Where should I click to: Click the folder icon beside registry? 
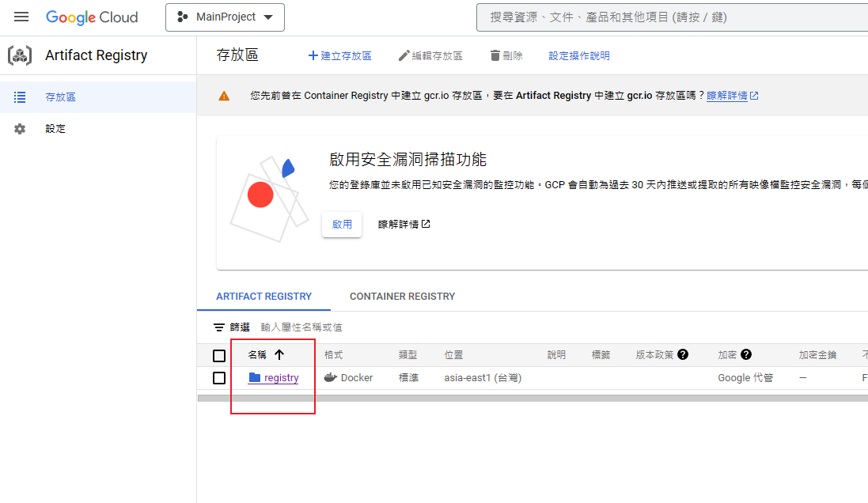[255, 377]
